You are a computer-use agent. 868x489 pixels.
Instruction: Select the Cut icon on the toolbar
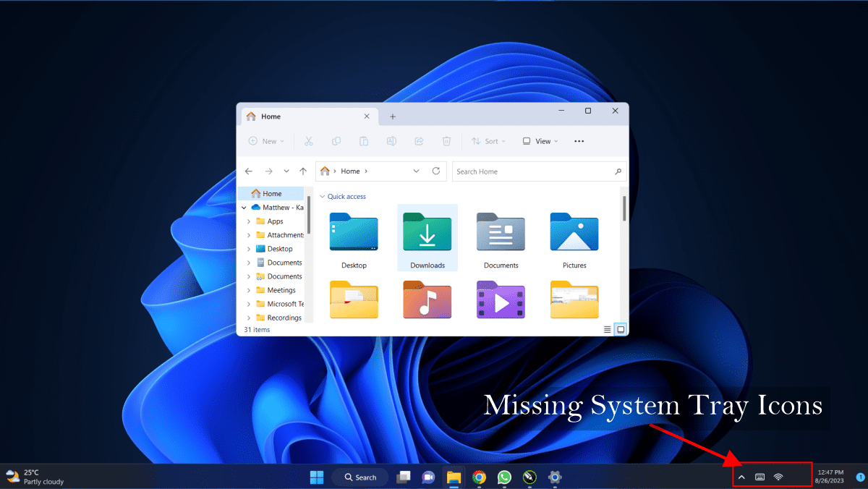[308, 141]
